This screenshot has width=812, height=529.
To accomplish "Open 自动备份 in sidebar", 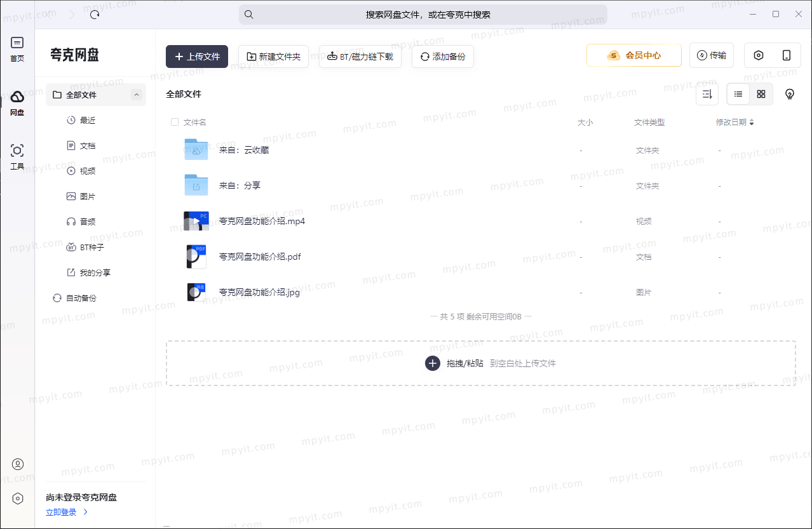I will [81, 298].
